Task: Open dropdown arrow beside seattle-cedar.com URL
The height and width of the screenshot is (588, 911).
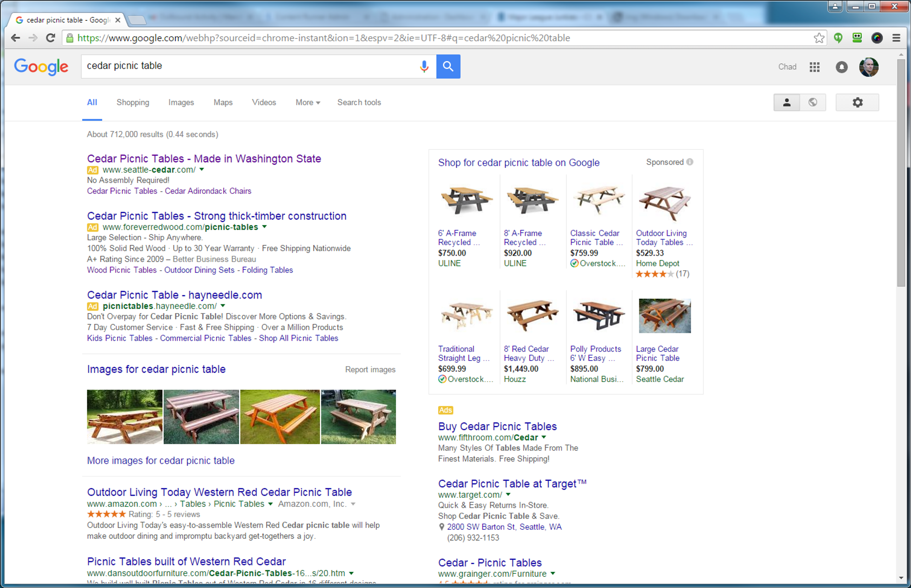Action: tap(202, 170)
